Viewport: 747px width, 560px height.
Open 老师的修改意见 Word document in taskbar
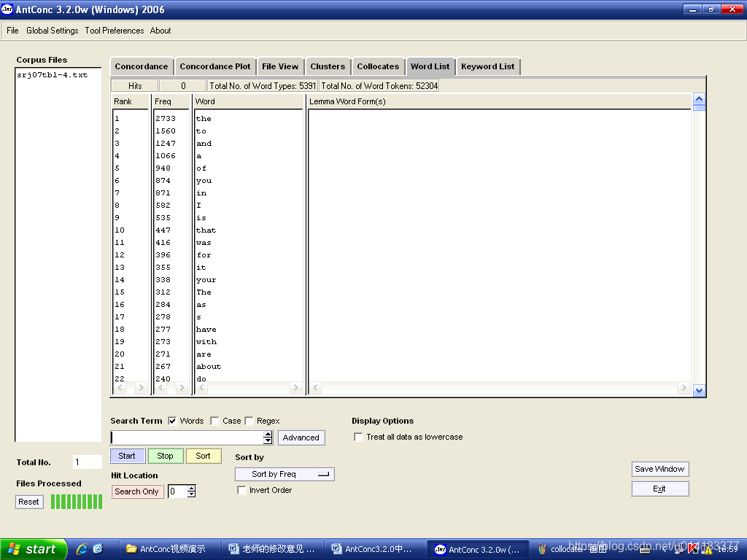273,549
